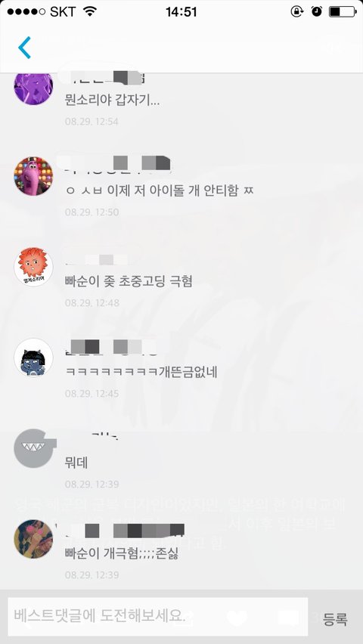Tap the rotation lock status icon
The width and height of the screenshot is (363, 644).
coord(296,11)
